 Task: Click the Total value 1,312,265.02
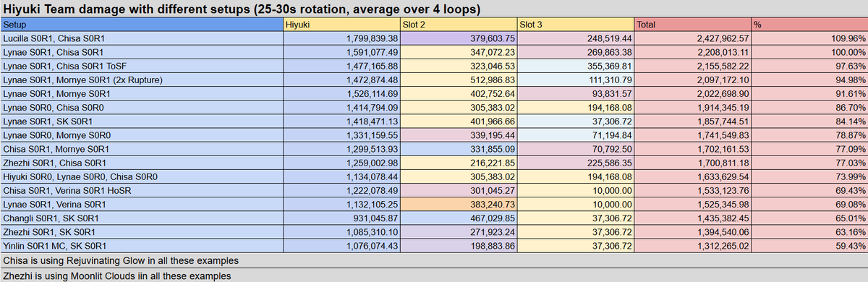pos(693,246)
